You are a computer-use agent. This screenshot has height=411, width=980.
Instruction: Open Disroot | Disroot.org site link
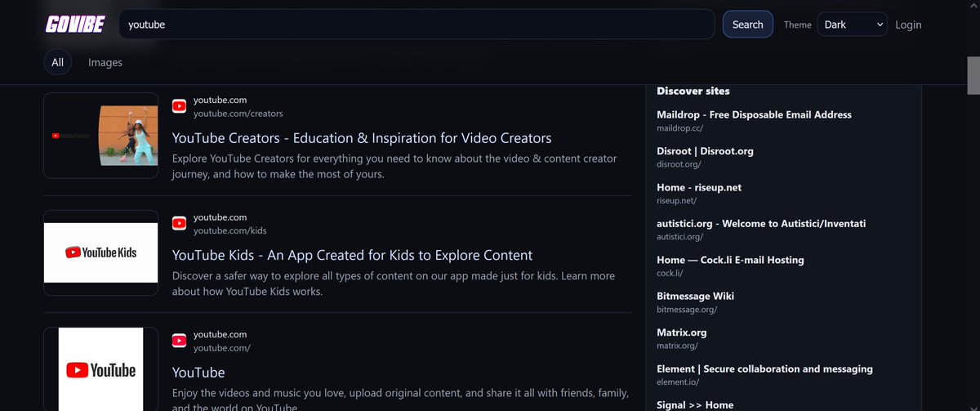point(705,151)
